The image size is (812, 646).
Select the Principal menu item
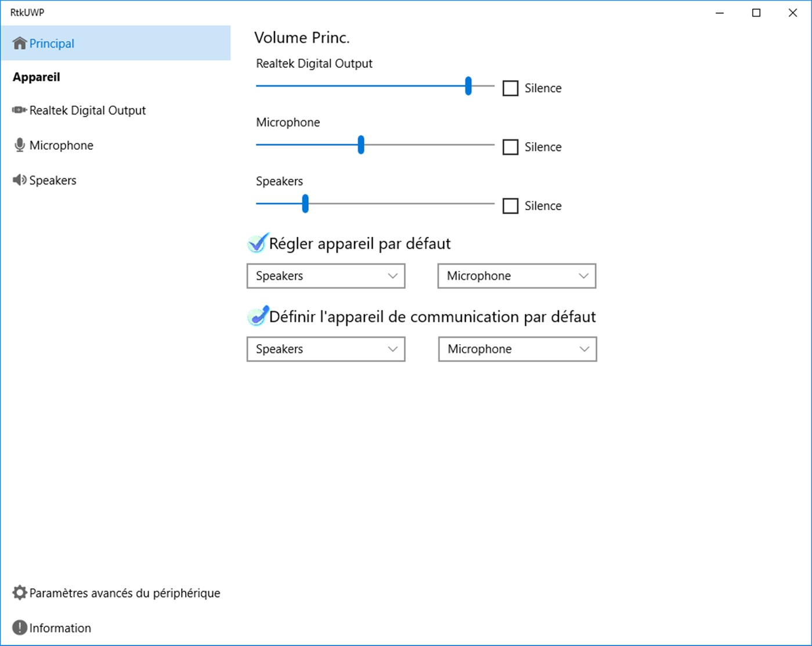coord(116,43)
